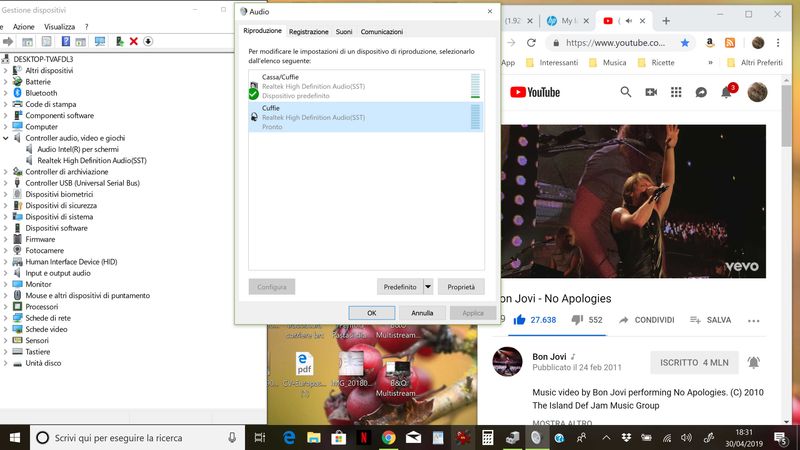Click the Bon Jovi channel name link
The width and height of the screenshot is (800, 450).
tap(549, 357)
